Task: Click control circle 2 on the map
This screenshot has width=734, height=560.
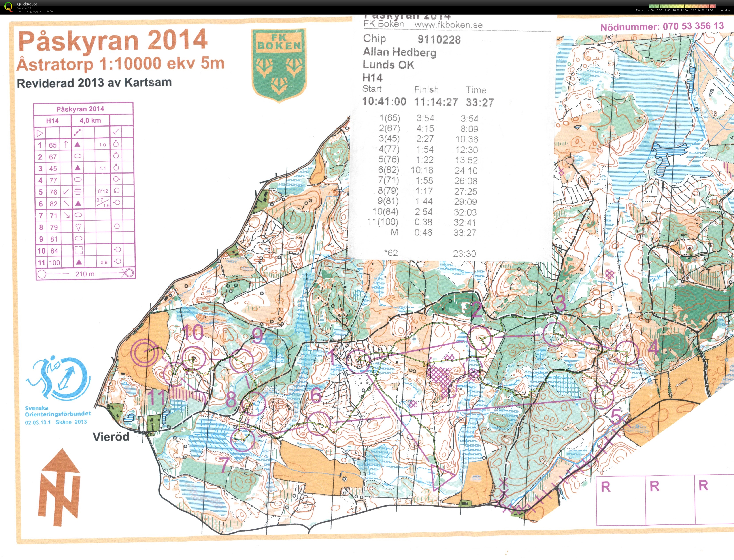Action: point(479,338)
